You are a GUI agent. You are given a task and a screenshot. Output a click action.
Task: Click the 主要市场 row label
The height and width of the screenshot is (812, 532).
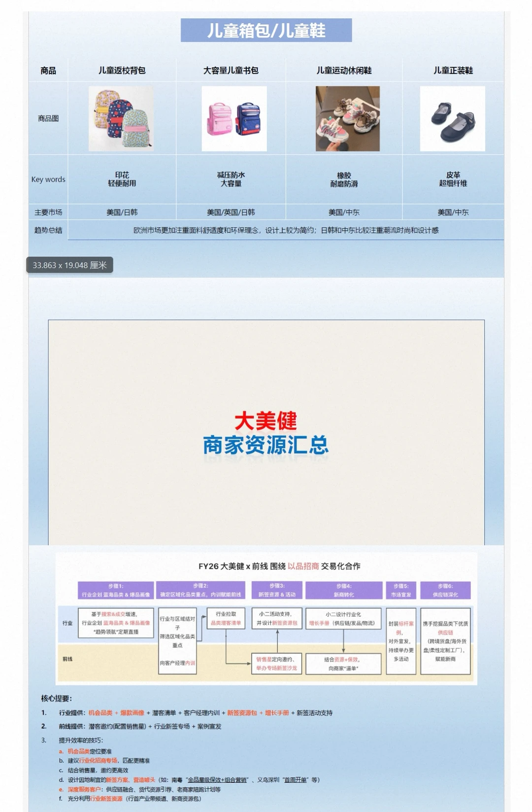48,212
